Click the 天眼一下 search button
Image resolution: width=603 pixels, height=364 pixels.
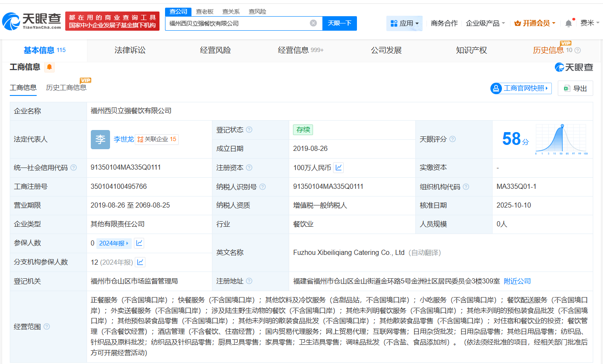pyautogui.click(x=340, y=23)
